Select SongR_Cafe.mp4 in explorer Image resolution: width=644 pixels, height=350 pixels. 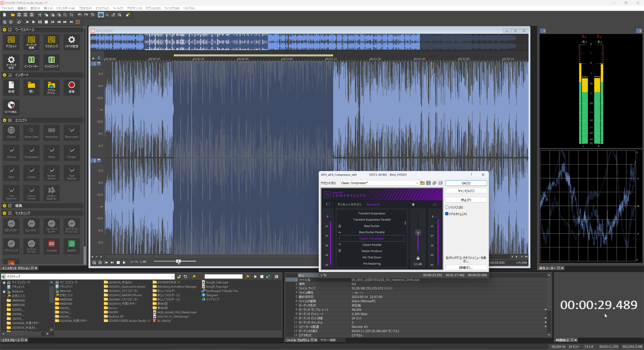tap(215, 282)
